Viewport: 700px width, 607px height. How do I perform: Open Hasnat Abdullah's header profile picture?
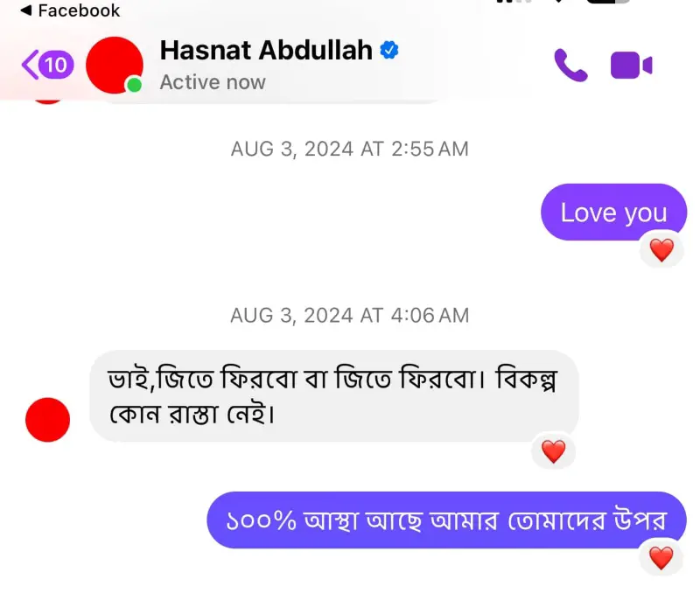(x=115, y=66)
